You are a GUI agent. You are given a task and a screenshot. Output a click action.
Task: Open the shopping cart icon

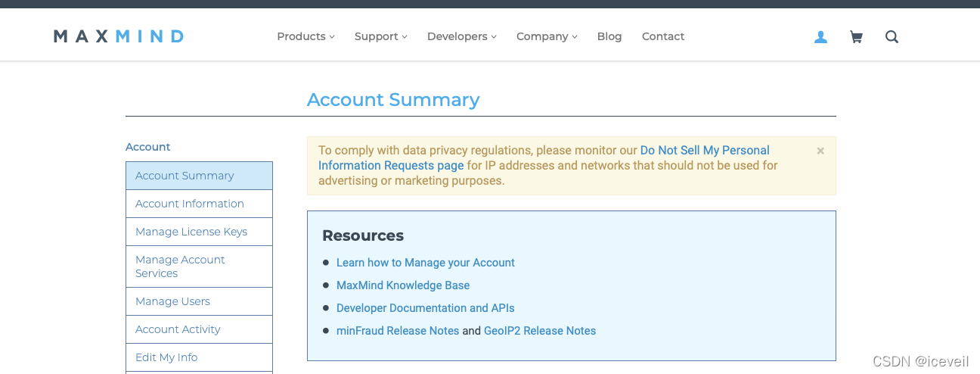tap(856, 37)
